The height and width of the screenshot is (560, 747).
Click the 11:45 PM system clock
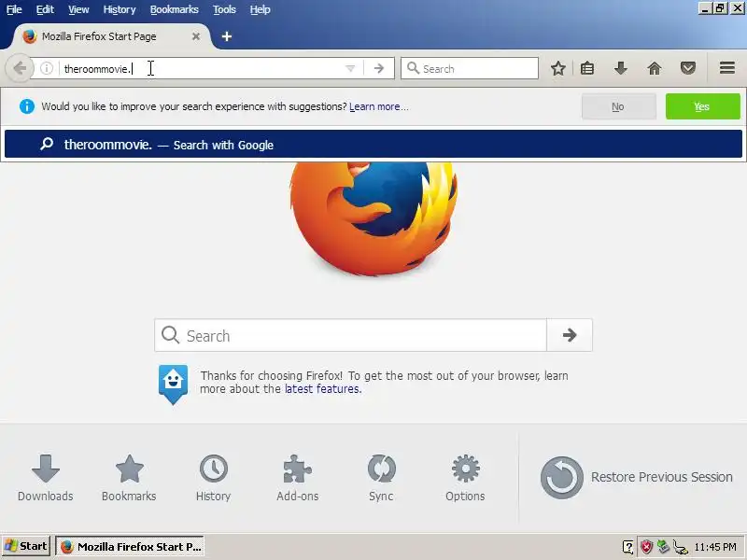[715, 547]
